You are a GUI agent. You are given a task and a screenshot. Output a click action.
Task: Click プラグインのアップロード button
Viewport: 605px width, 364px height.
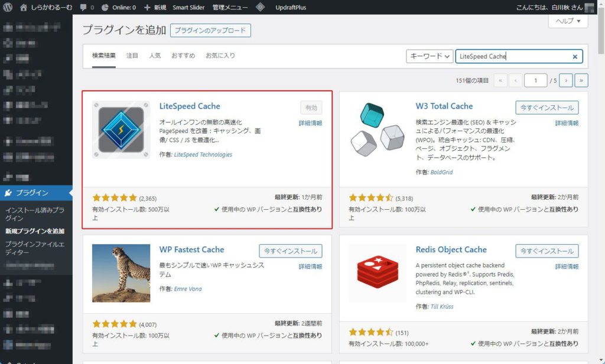(210, 31)
